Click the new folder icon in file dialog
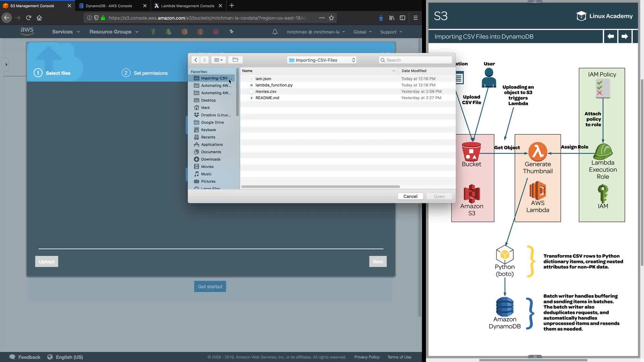644x362 pixels. click(235, 60)
